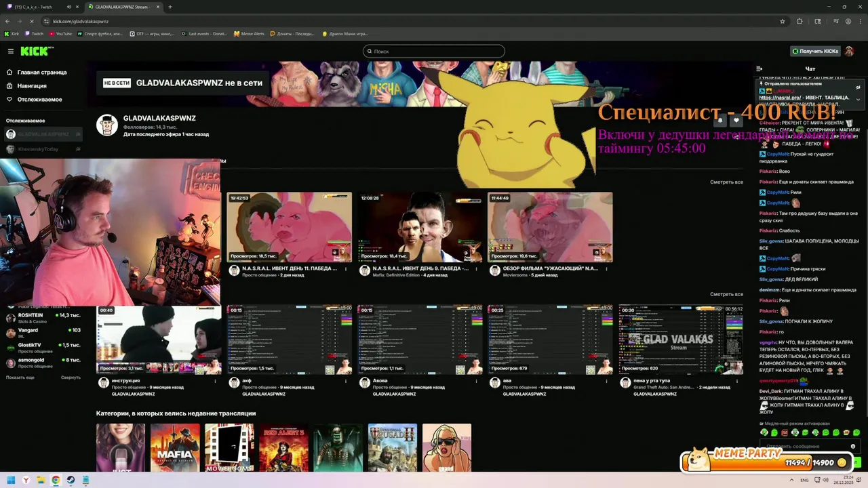Open the emoji picker in chat input
868x488 pixels.
tap(853, 447)
